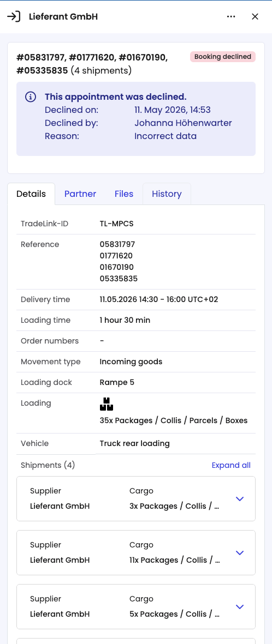Open the Files tab
The image size is (272, 644).
[124, 194]
